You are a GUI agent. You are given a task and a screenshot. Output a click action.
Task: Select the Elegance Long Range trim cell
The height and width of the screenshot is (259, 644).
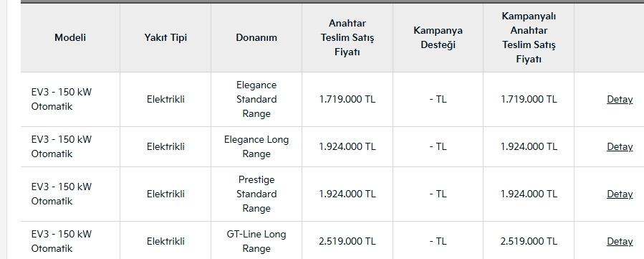(x=256, y=147)
